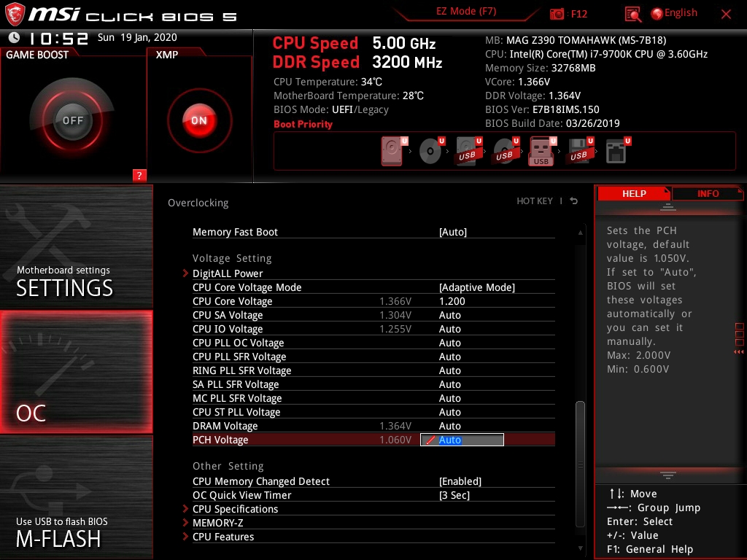Click the PCH Voltage 1.060V reading

(x=395, y=440)
